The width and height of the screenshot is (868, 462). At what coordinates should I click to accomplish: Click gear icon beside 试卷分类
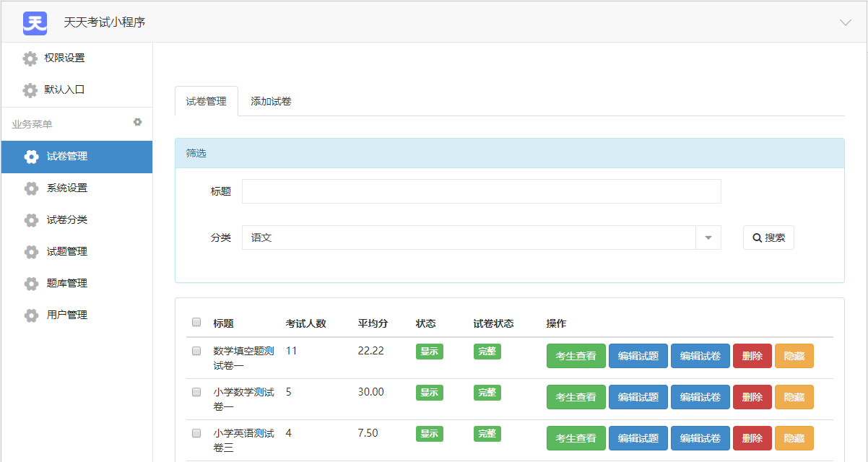click(31, 220)
